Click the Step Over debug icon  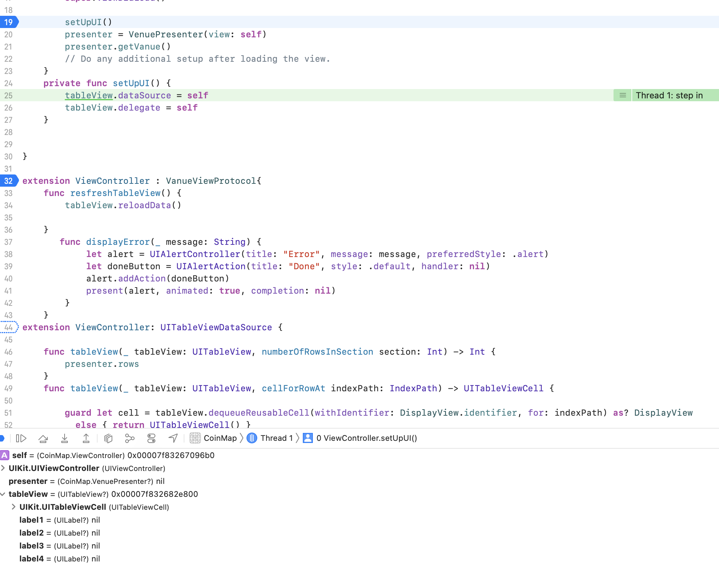43,438
